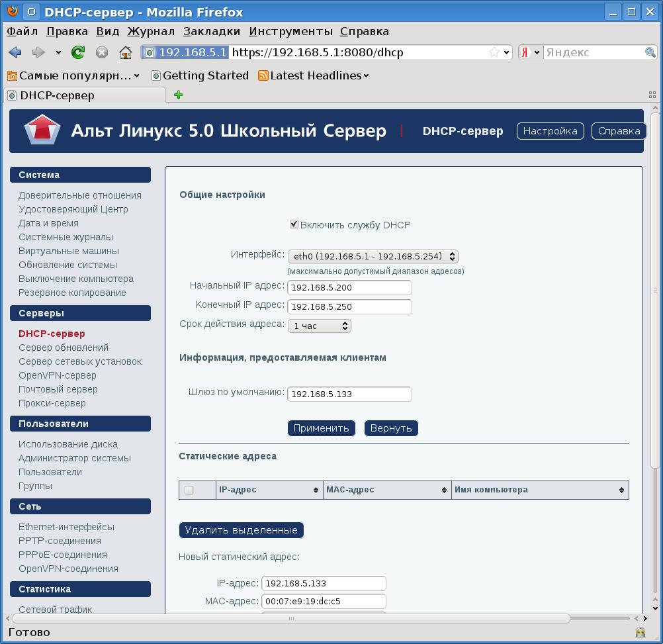Viewport: 663px width, 644px height.
Task: Open the history dropdown arrow beside Forward
Action: (58, 52)
